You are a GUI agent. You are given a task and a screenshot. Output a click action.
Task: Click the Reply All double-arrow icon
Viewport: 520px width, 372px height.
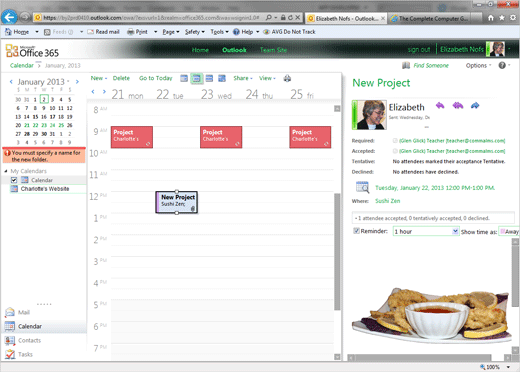458,106
